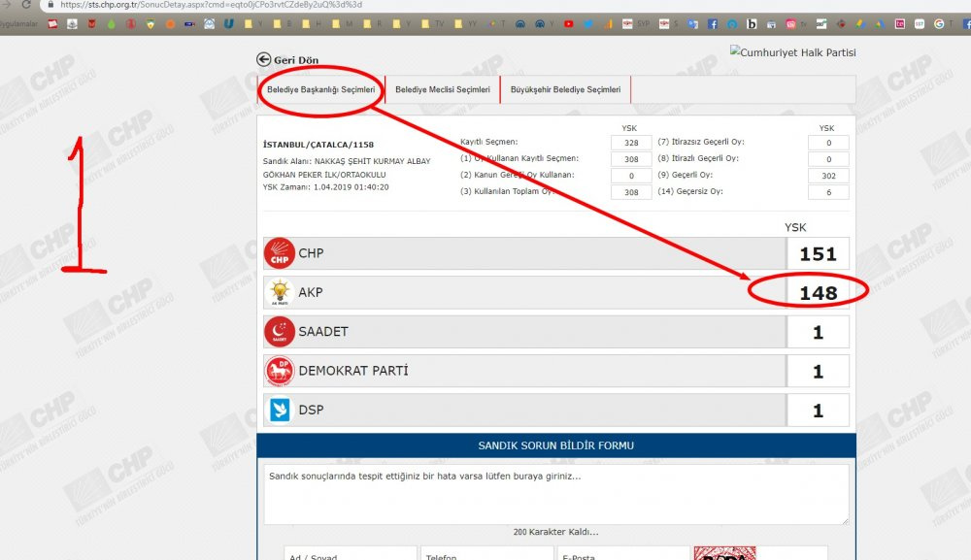971x560 pixels.
Task: Open the bookmark folder labeled TV
Action: click(432, 24)
